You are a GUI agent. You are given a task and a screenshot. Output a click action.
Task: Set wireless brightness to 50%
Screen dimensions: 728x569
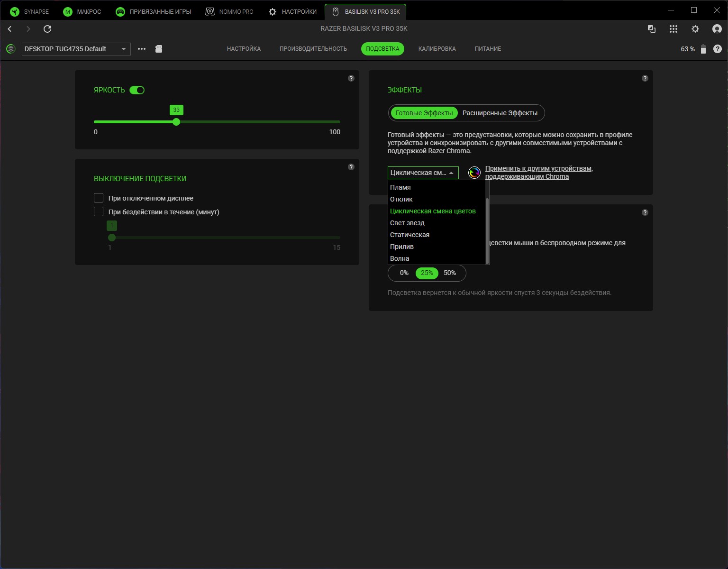coord(450,273)
